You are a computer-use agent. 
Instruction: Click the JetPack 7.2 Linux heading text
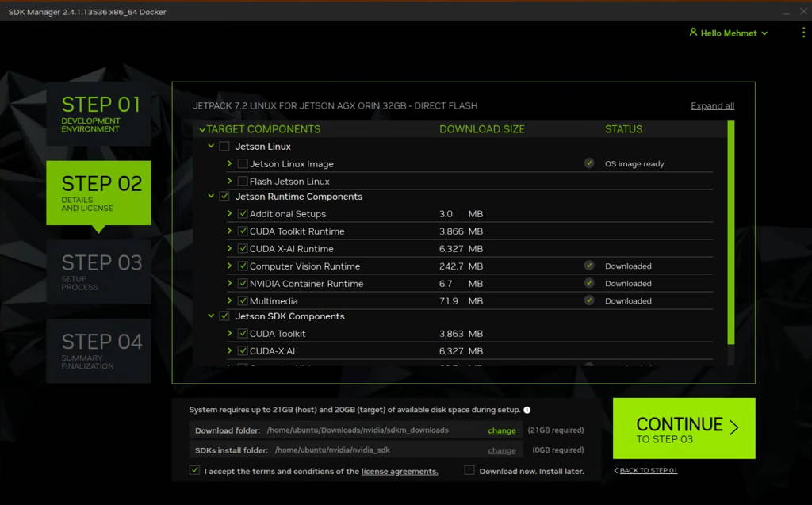point(335,105)
